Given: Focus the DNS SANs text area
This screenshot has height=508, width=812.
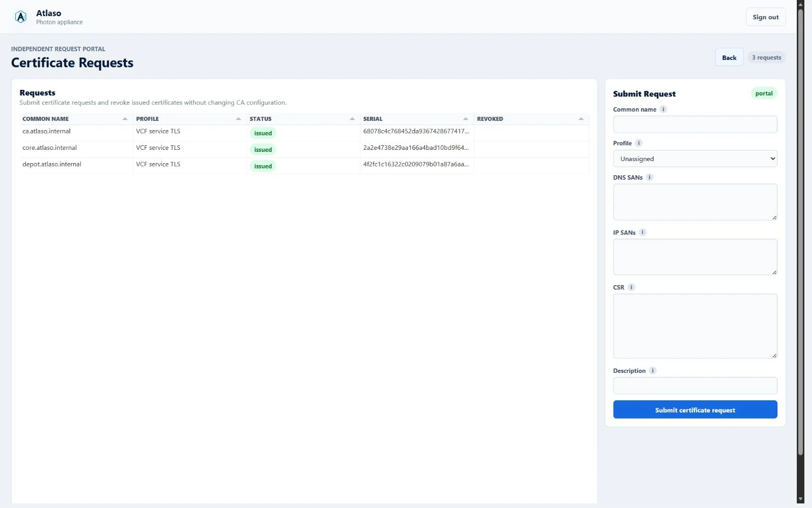Looking at the screenshot, I should click(695, 202).
